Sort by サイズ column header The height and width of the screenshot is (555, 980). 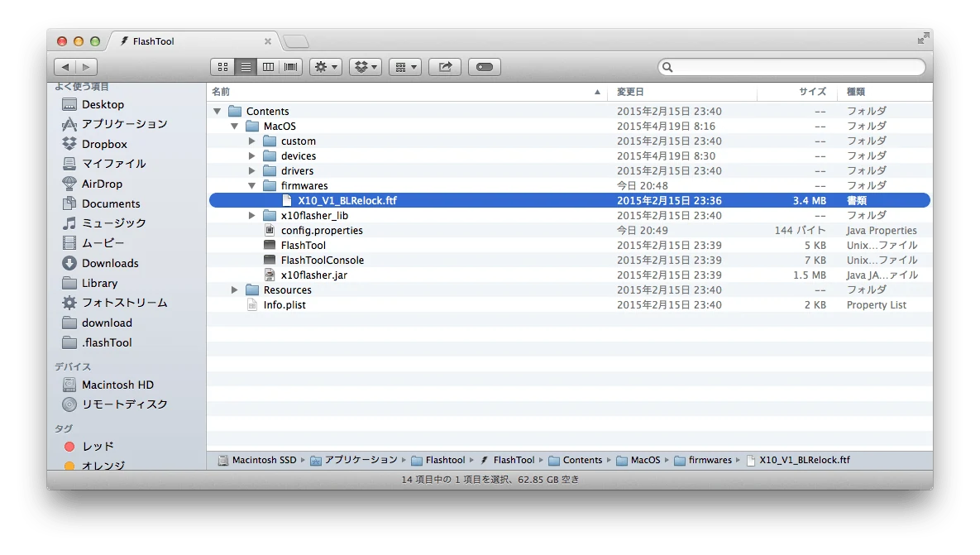tap(797, 92)
